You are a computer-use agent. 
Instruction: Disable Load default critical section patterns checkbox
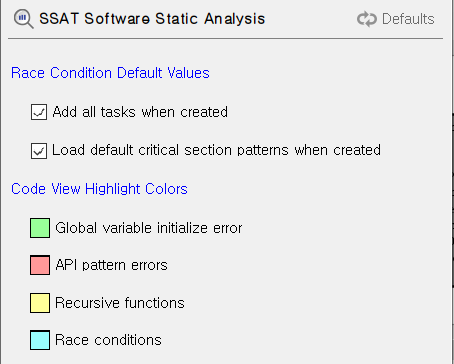39,151
